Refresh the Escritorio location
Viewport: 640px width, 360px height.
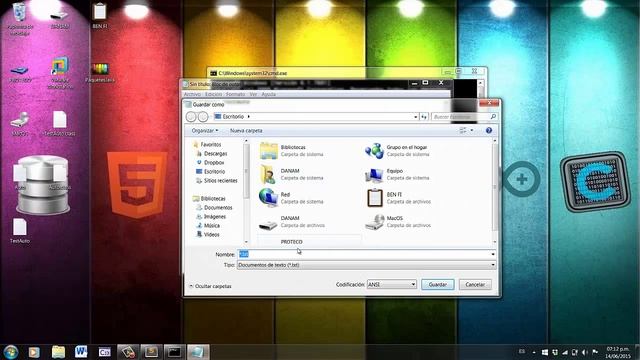(424, 117)
